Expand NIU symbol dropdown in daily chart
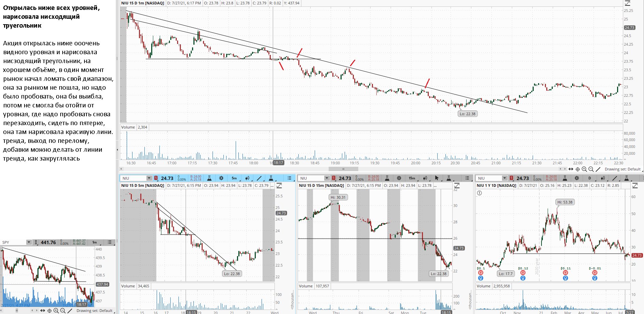644x314 pixels. pyautogui.click(x=504, y=178)
